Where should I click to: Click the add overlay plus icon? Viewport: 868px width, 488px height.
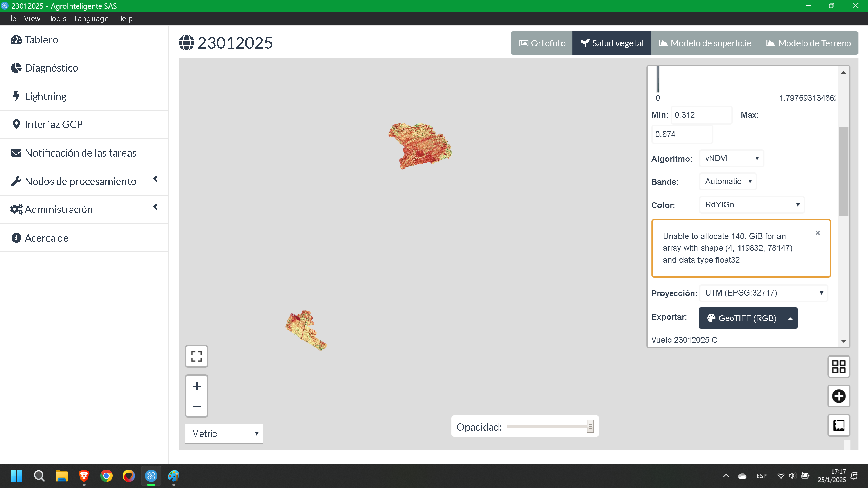click(839, 396)
